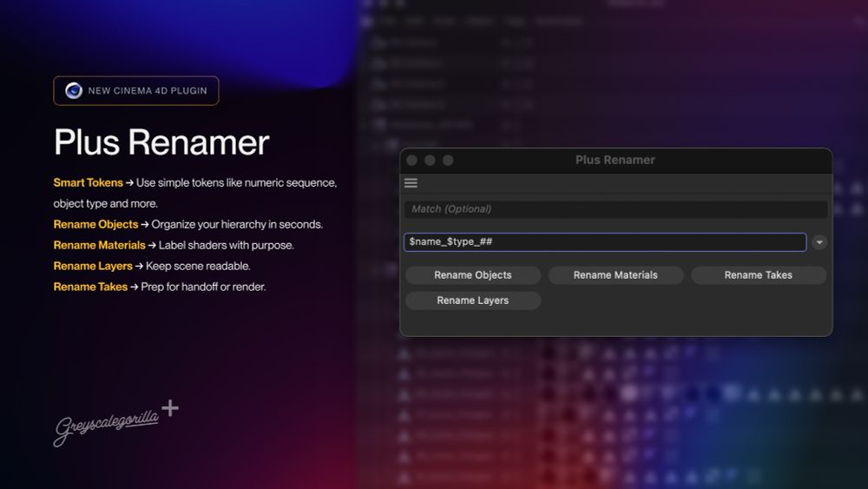The image size is (868, 489).
Task: Click 'Label shaders with purpose.' text
Action: pos(227,245)
